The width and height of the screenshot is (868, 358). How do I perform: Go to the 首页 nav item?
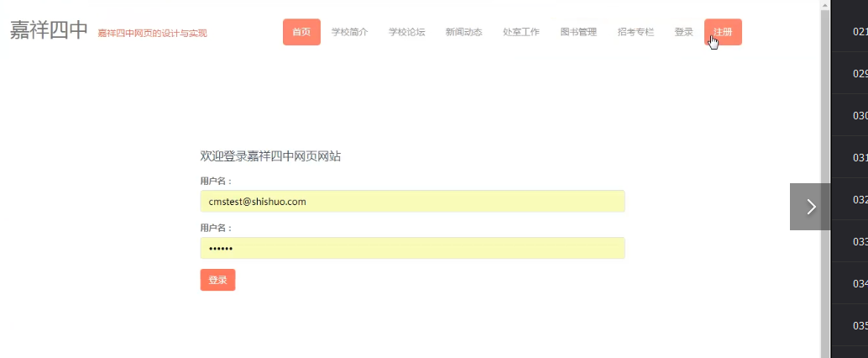(x=301, y=32)
